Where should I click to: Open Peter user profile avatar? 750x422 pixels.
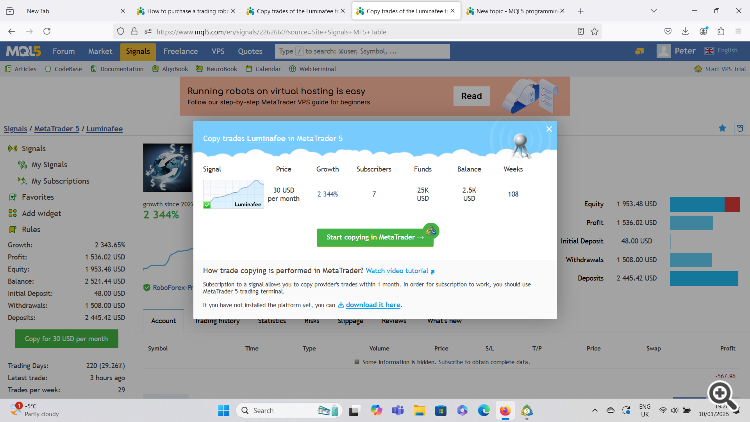pos(663,51)
